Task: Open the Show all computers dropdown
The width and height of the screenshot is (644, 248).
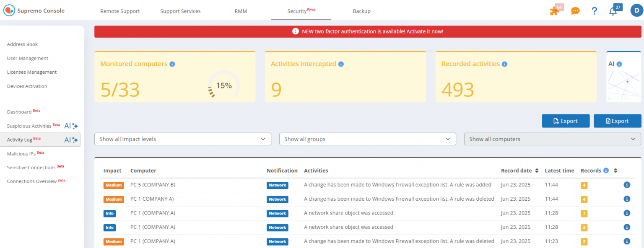Action: (552, 139)
